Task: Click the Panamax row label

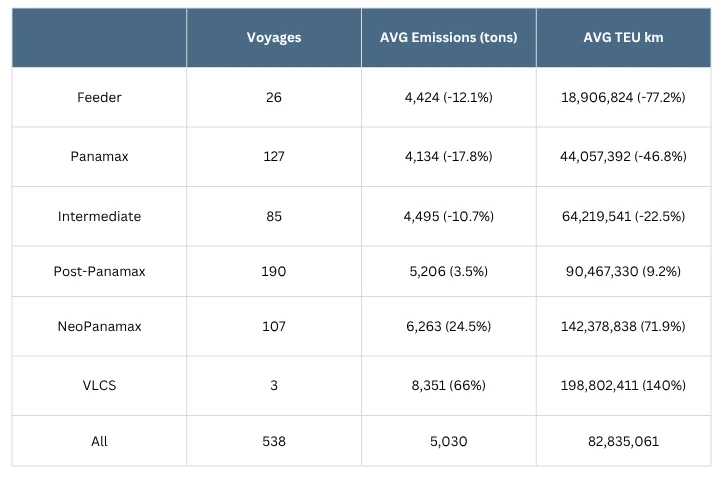Action: point(99,156)
